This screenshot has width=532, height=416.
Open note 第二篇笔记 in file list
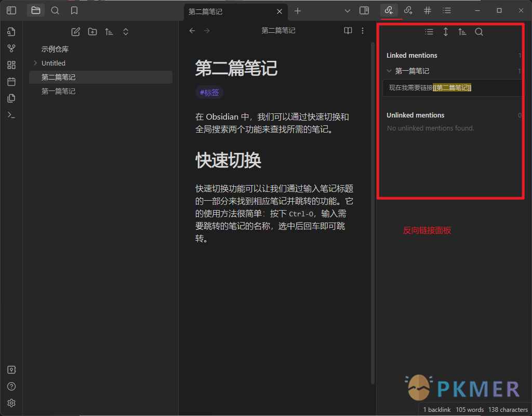tap(101, 77)
